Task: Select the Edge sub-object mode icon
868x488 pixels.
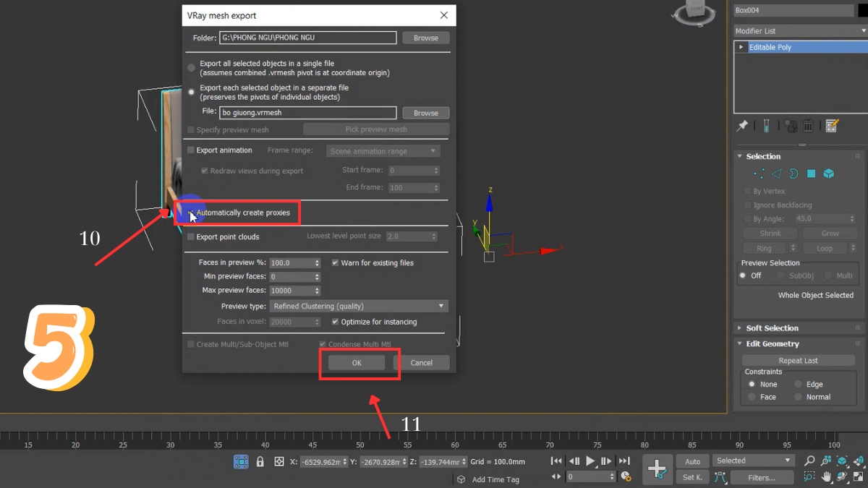Action: click(776, 174)
